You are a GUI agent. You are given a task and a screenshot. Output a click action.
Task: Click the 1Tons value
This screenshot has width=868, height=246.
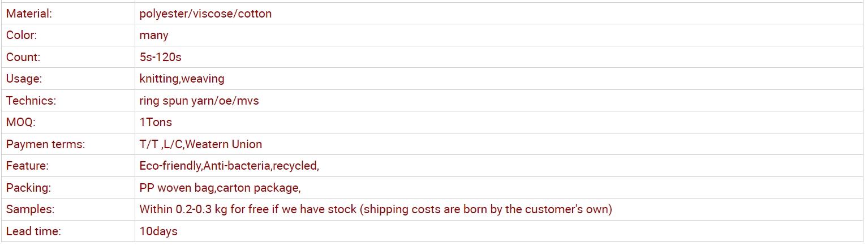pos(156,122)
